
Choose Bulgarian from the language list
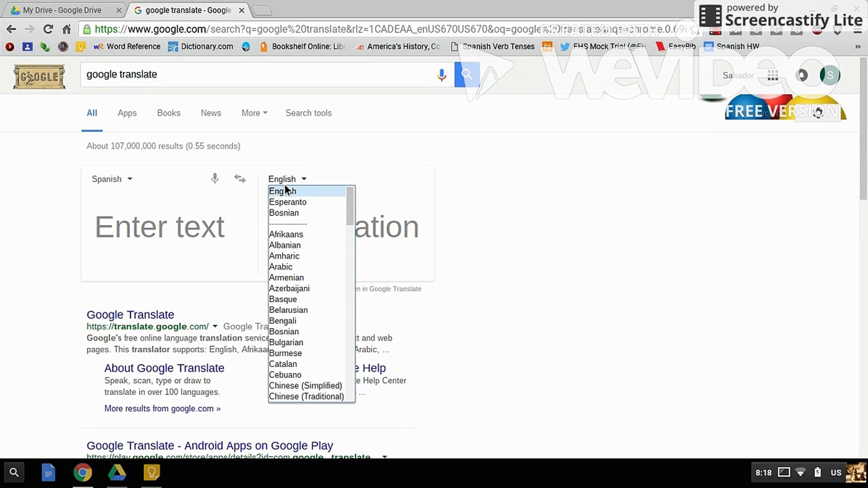point(307,343)
